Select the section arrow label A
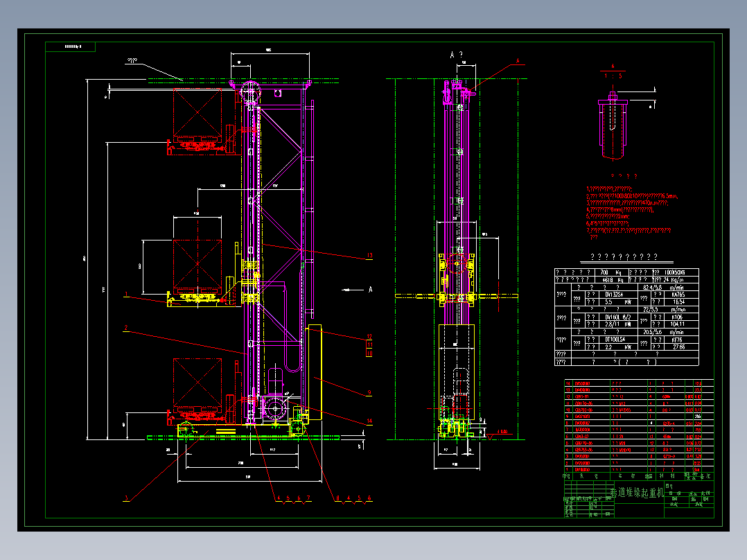Viewport: 747px width, 560px height. (371, 289)
